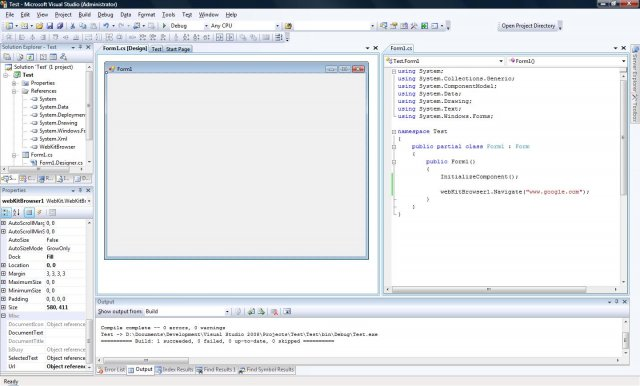Viewport: 640px width, 386px height.
Task: Click the Solution Explorer window icon on toolbar
Action: (383, 26)
